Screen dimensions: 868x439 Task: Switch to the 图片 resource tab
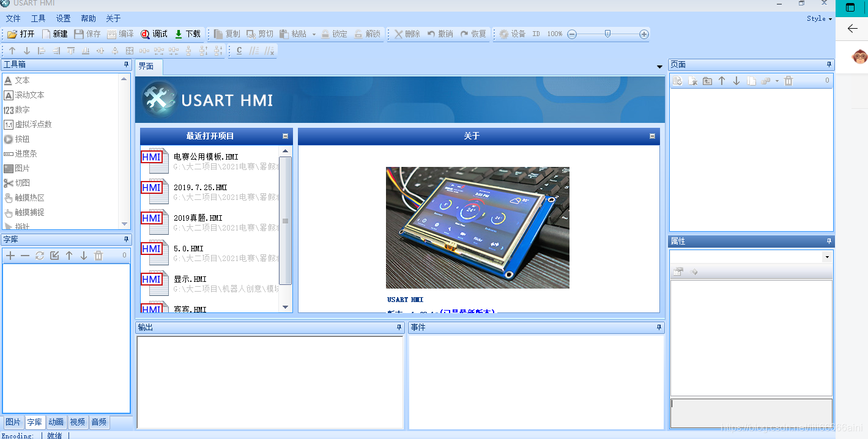[x=13, y=422]
